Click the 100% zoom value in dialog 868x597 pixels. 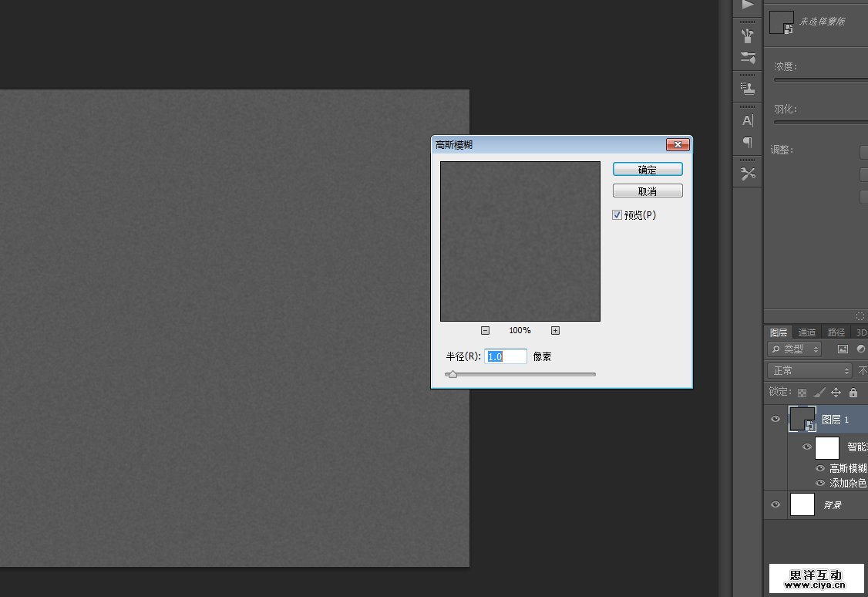520,331
